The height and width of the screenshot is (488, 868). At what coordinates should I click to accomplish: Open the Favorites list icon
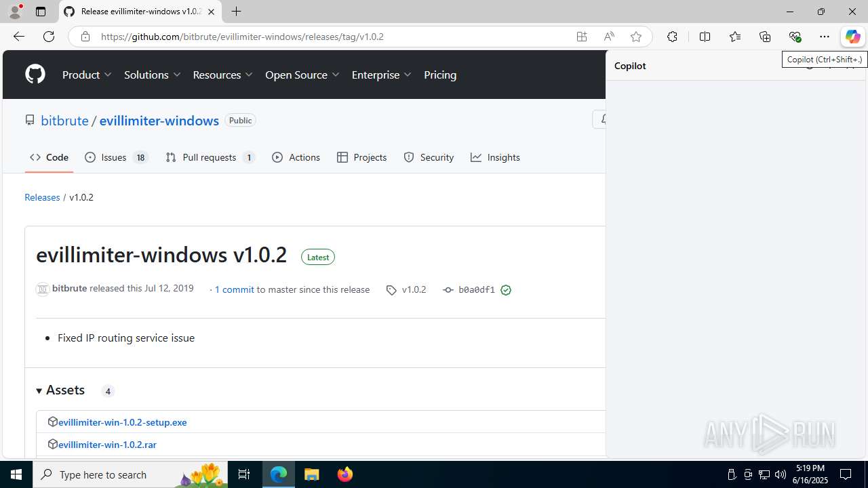pyautogui.click(x=735, y=37)
